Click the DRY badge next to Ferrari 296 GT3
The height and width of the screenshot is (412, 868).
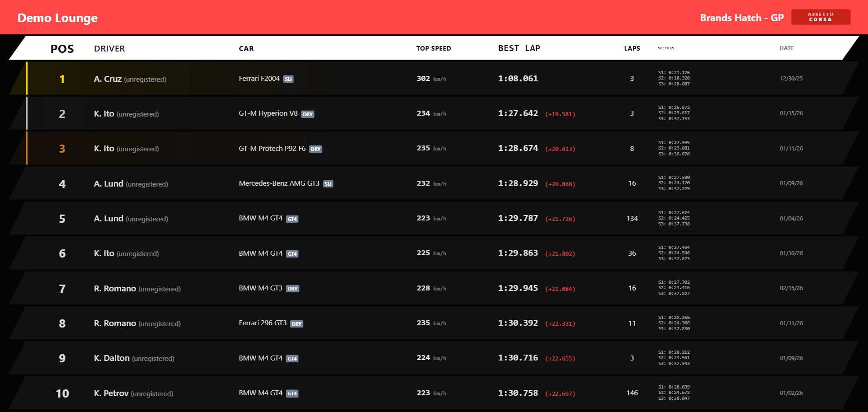[297, 324]
